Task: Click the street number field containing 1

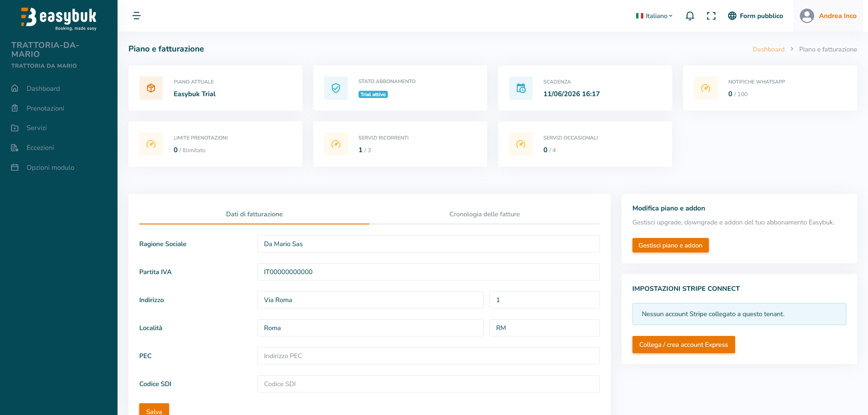Action: 544,300
